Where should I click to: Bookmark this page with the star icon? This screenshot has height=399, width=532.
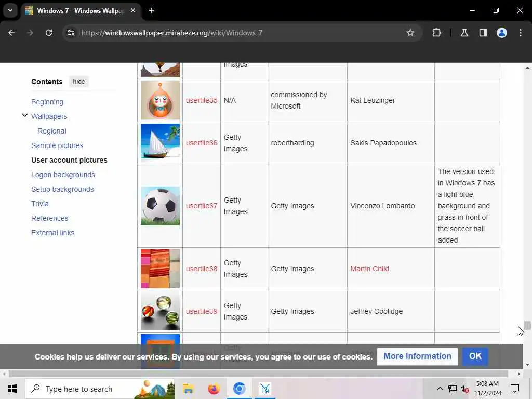[410, 33]
